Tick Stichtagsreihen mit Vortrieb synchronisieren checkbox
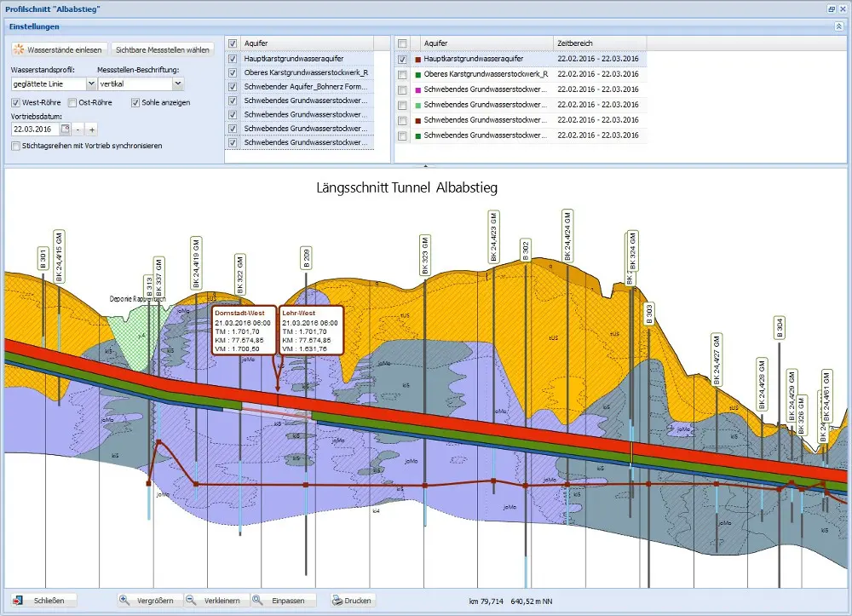 (15, 146)
